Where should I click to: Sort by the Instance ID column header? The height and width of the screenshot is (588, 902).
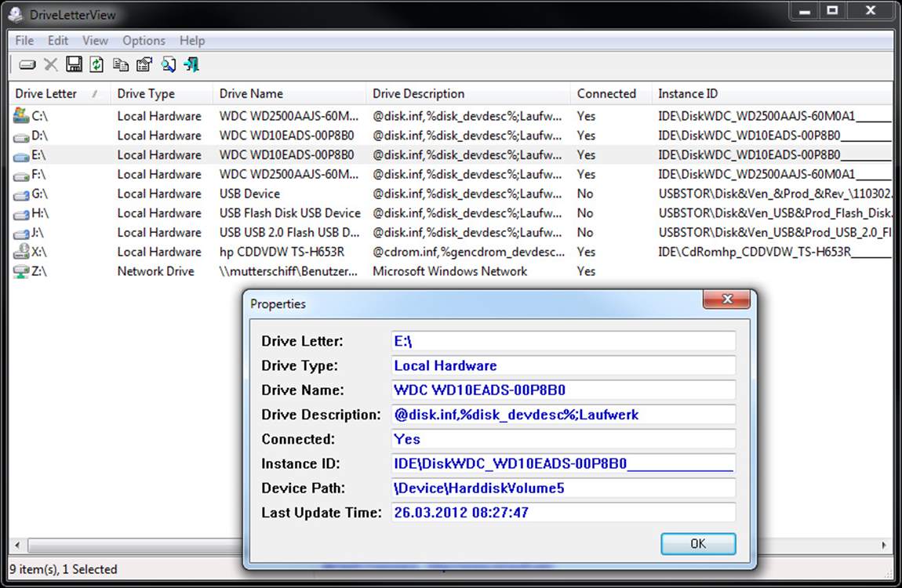point(772,94)
